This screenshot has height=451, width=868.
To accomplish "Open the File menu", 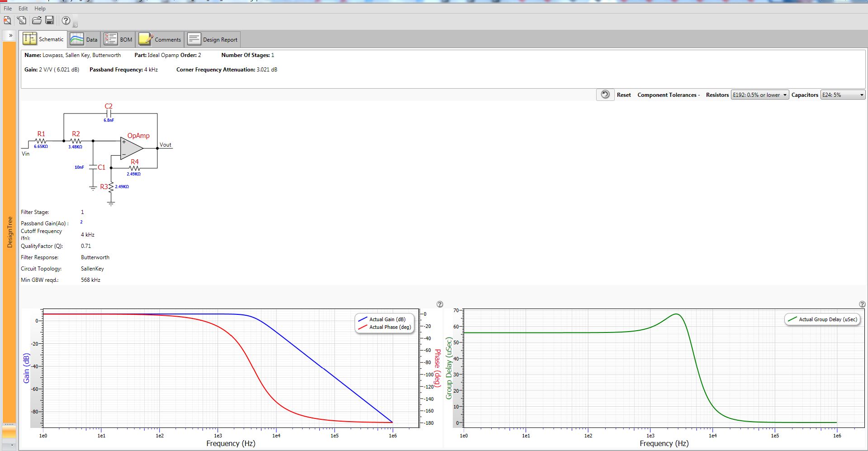I will pos(7,8).
